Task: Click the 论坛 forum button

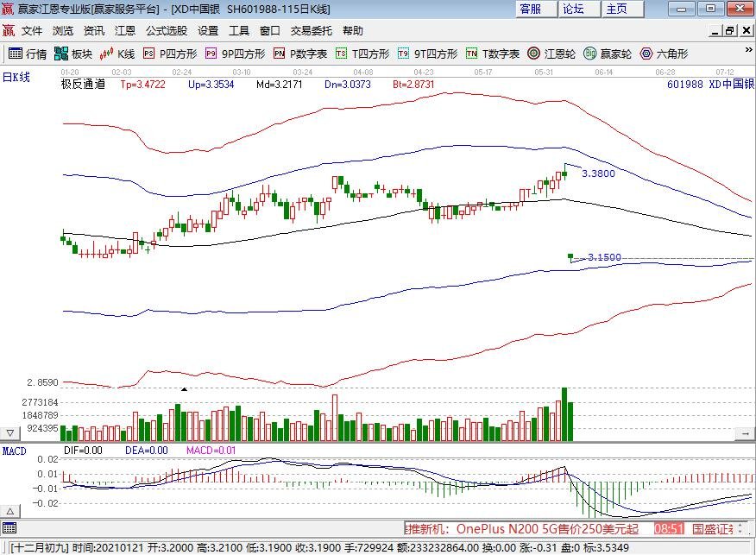Action: point(573,9)
